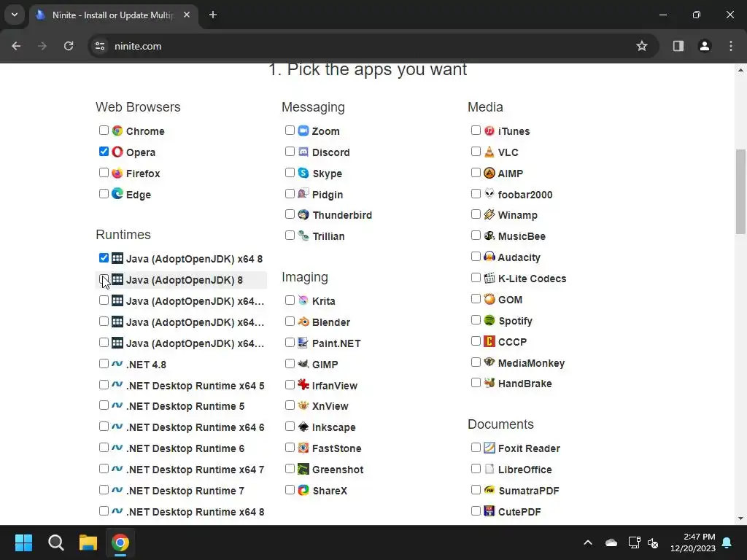Click the Blender app icon
Viewport: 747px width, 560px height.
point(303,322)
